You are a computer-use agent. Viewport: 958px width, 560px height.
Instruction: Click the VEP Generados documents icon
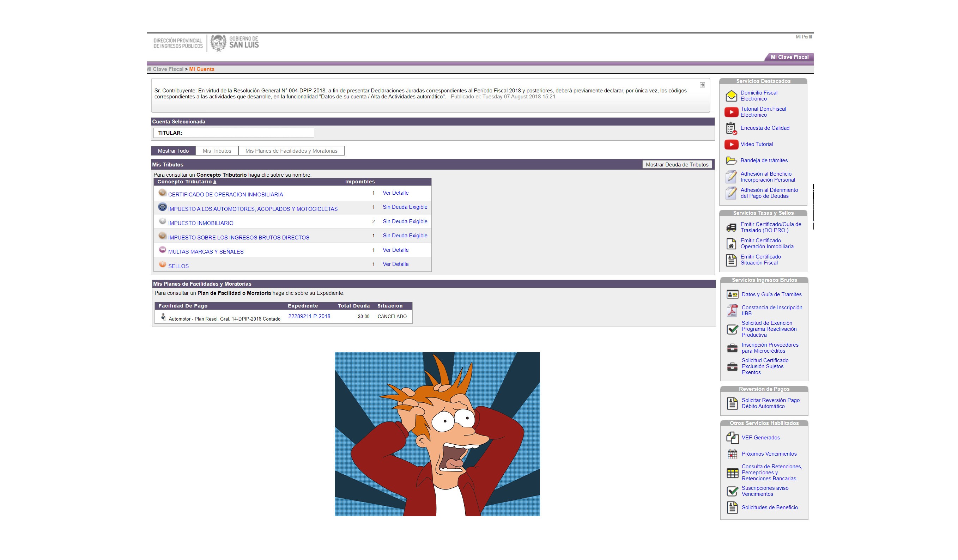(x=732, y=438)
